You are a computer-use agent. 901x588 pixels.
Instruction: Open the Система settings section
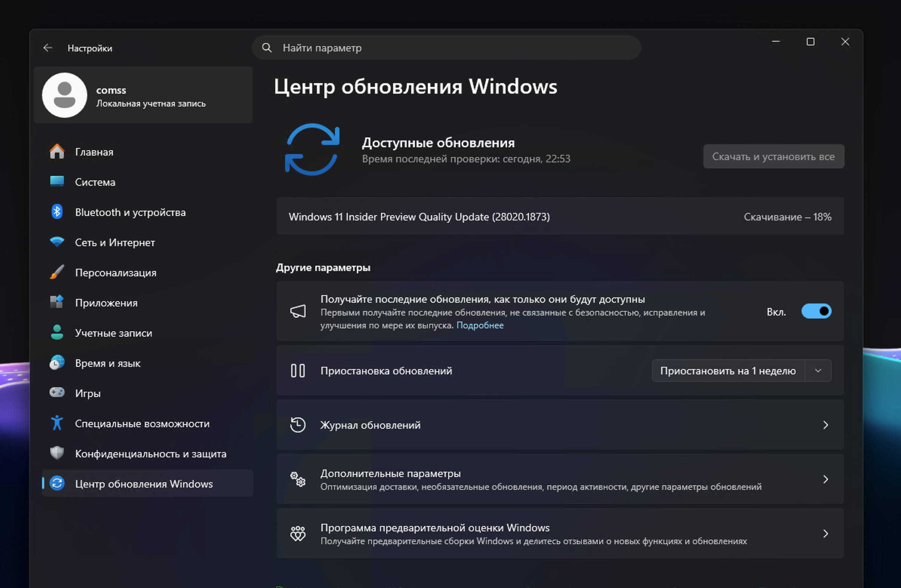[x=147, y=182]
